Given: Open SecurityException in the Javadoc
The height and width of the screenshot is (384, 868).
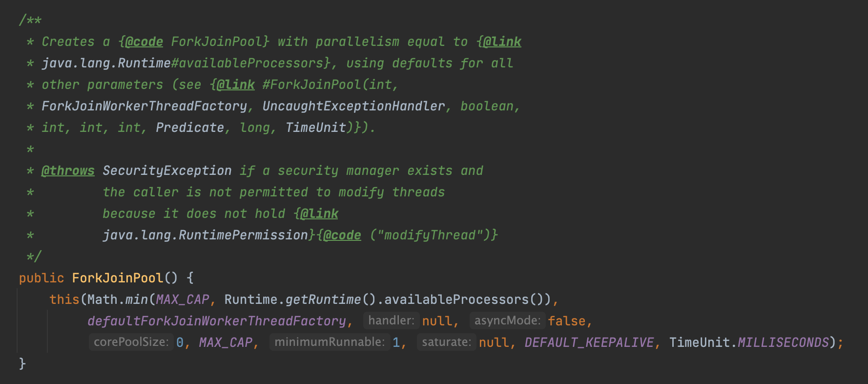Looking at the screenshot, I should 167,171.
